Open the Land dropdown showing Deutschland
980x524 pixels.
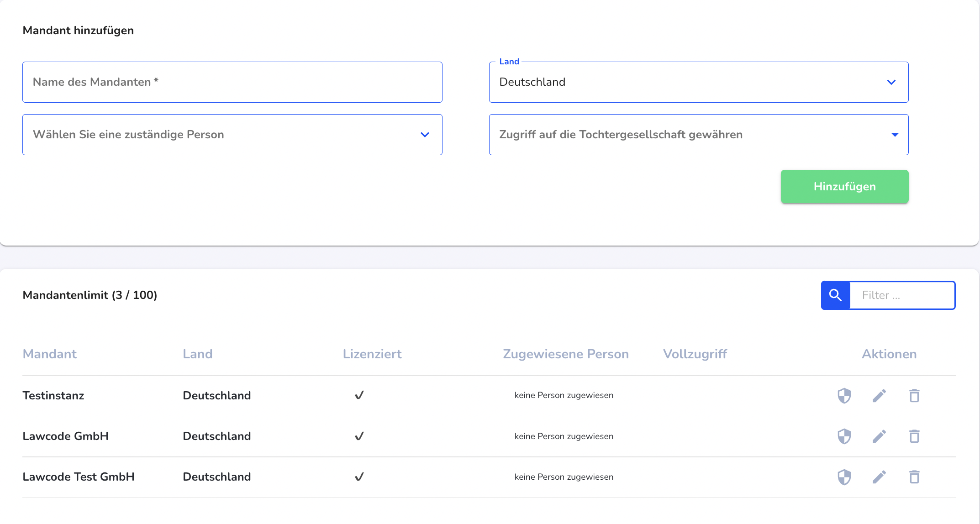click(x=699, y=82)
